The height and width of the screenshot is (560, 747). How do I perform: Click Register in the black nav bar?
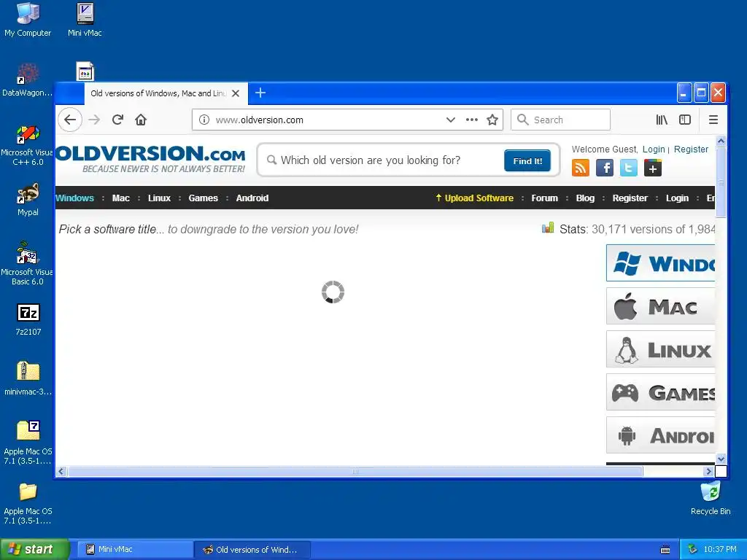[630, 198]
